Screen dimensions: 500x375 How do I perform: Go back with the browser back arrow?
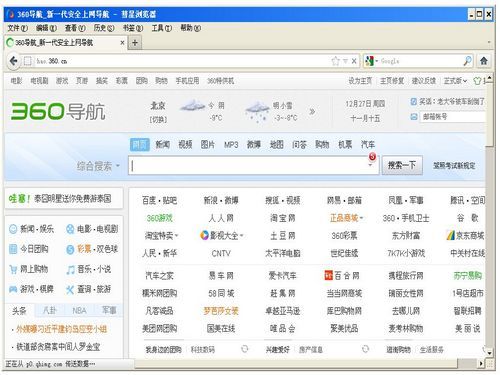click(x=13, y=61)
